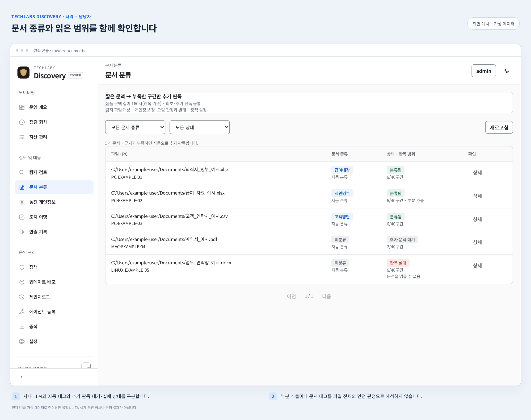Collapse sidebar with left chevron

21,377
